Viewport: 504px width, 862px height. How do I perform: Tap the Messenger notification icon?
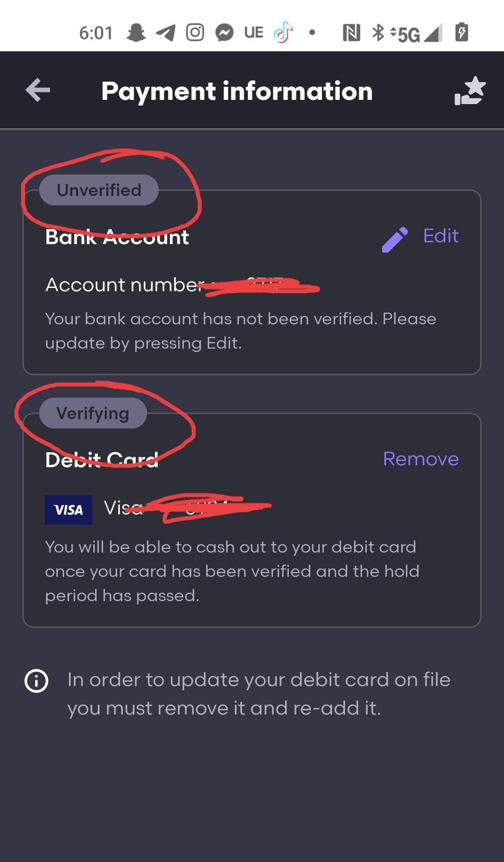coord(224,32)
